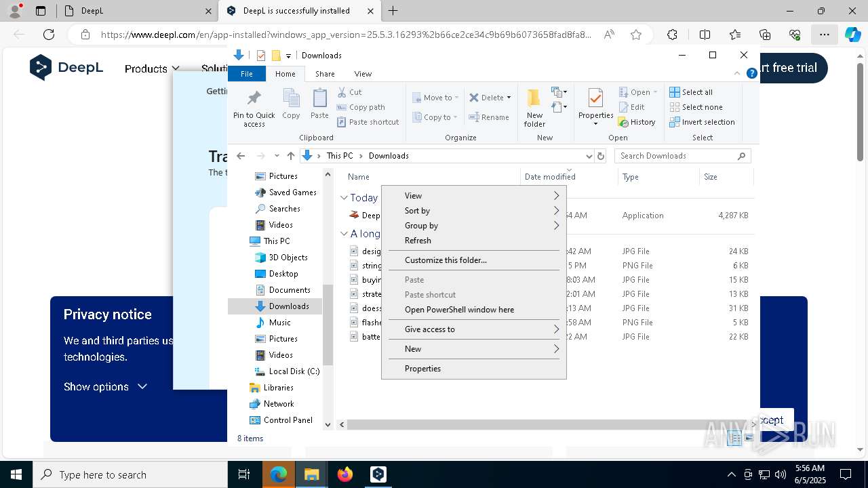Select 3D Objects in navigation pane

pos(281,258)
